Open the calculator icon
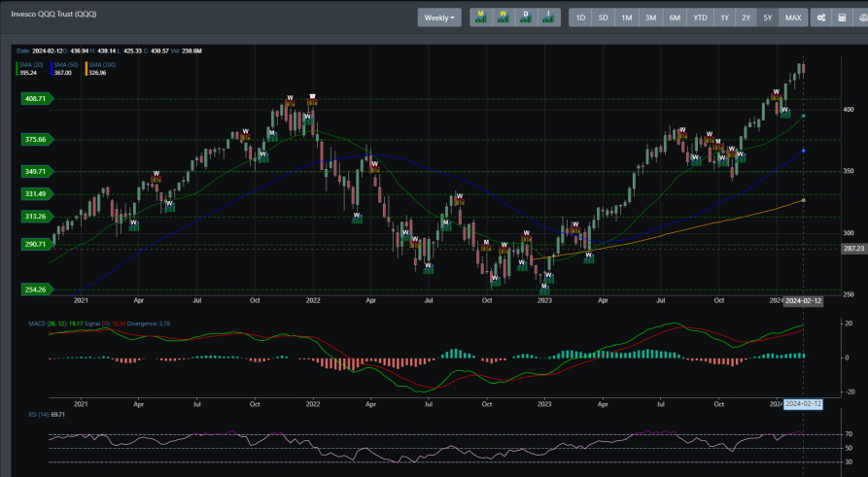 842,17
